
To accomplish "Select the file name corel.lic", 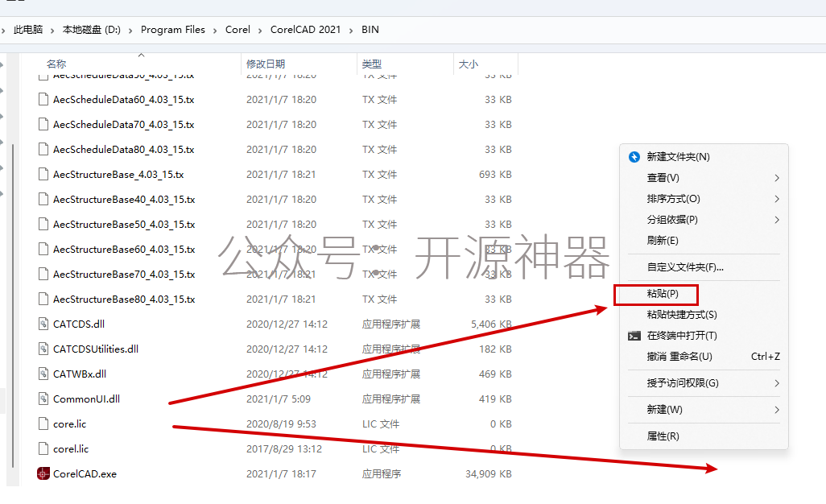I will point(71,448).
